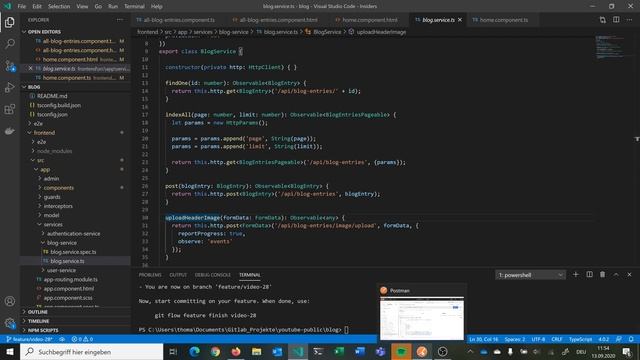Click the Explorer more actions ellipsis
Image resolution: width=640 pixels, height=360 pixels.
click(x=120, y=20)
